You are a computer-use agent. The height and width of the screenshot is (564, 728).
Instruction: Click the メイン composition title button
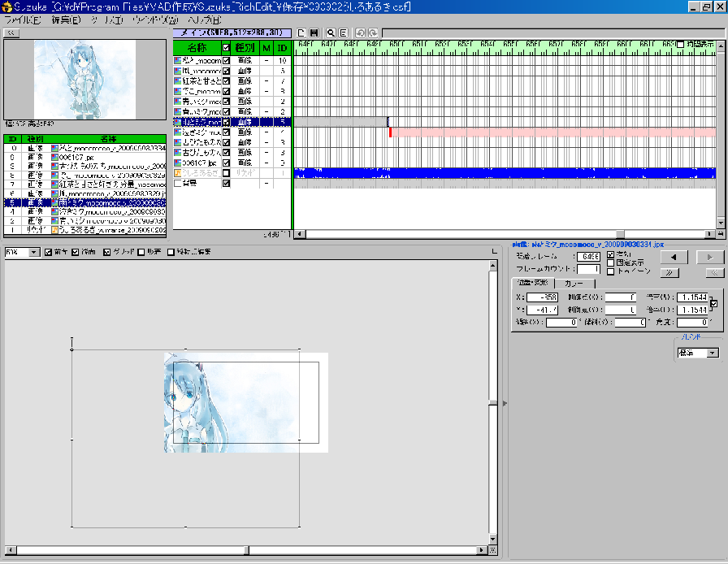click(232, 33)
